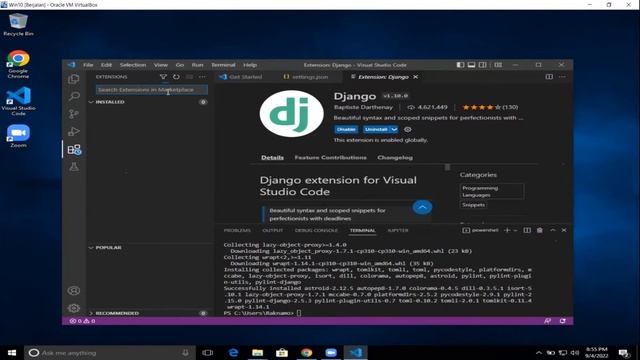Open the Programming Languages category
This screenshot has width=640, height=360.
pos(491,191)
